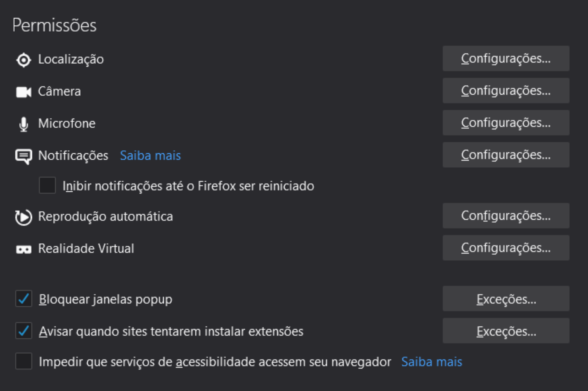The height and width of the screenshot is (391, 588).
Task: Uncheck Bloquear janelas popup
Action: click(24, 299)
